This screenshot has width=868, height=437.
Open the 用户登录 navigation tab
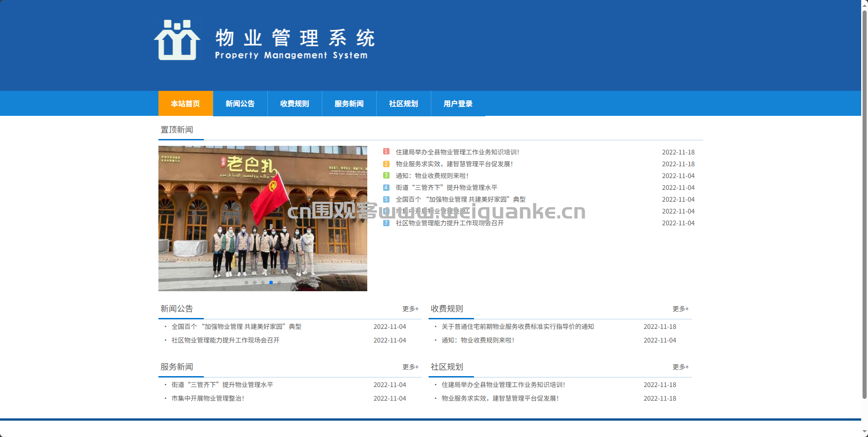coord(458,104)
